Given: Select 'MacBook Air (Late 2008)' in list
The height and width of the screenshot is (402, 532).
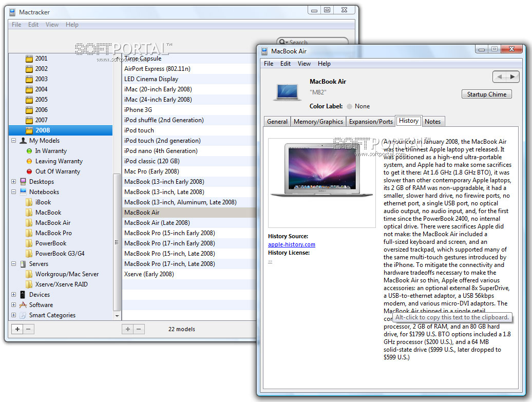Looking at the screenshot, I should pos(189,223).
